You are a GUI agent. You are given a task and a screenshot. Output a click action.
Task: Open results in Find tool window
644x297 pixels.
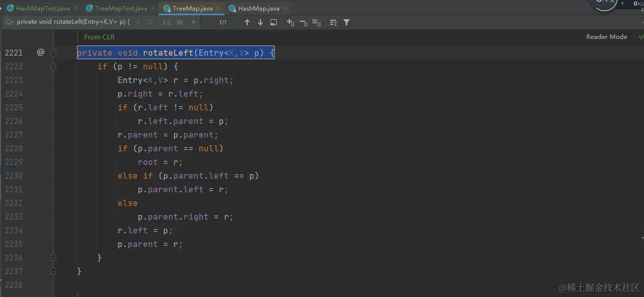(274, 22)
